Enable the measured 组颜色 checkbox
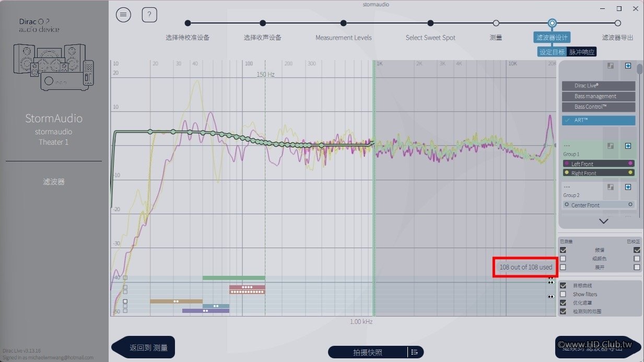 563,259
